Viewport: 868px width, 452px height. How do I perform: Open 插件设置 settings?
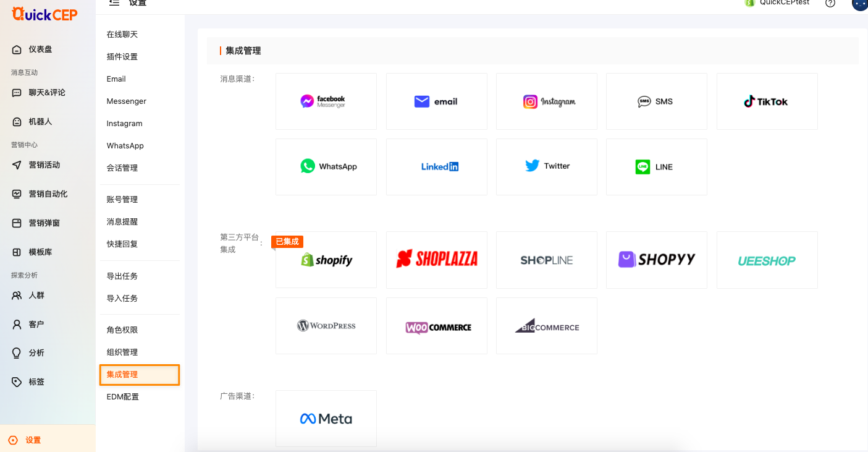(122, 57)
